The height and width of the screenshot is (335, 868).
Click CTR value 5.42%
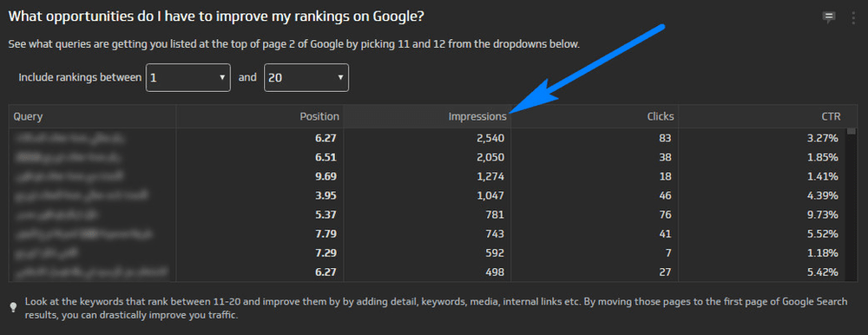point(823,272)
